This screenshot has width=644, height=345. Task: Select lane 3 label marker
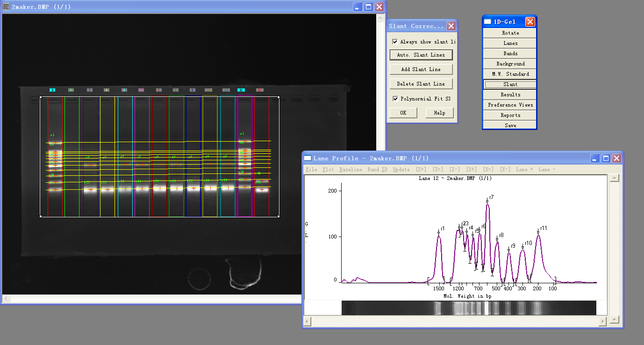pos(89,90)
